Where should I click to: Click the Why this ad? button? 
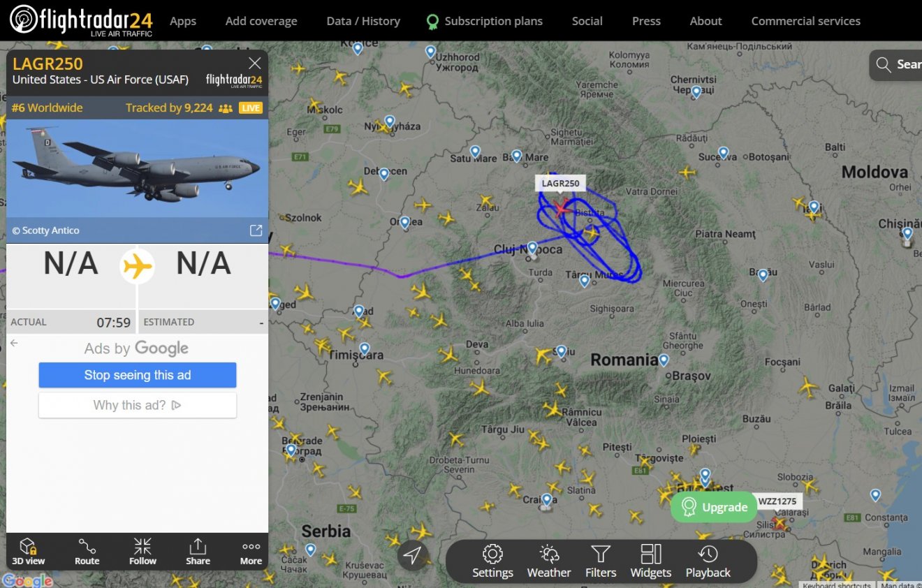[x=138, y=405]
